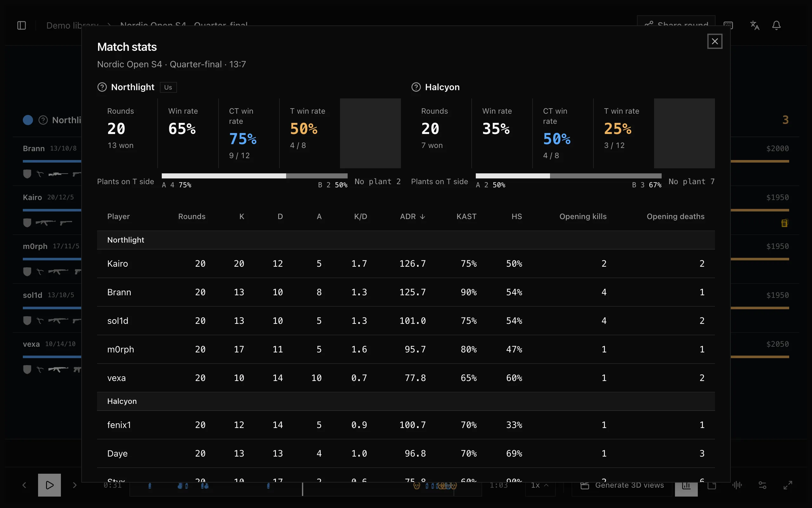Click the orange kit icon under $1950
Screen dimensions: 812x508
pos(784,223)
